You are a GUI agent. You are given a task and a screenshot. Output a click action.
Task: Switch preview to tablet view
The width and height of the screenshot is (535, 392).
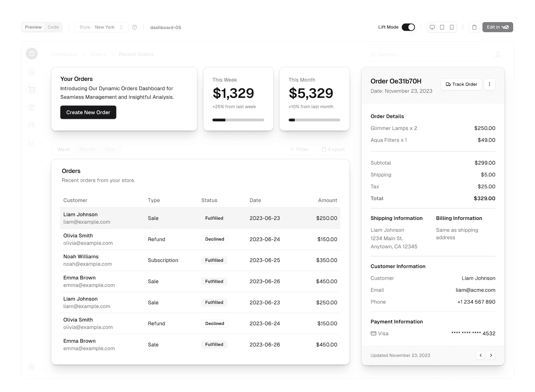[442, 27]
